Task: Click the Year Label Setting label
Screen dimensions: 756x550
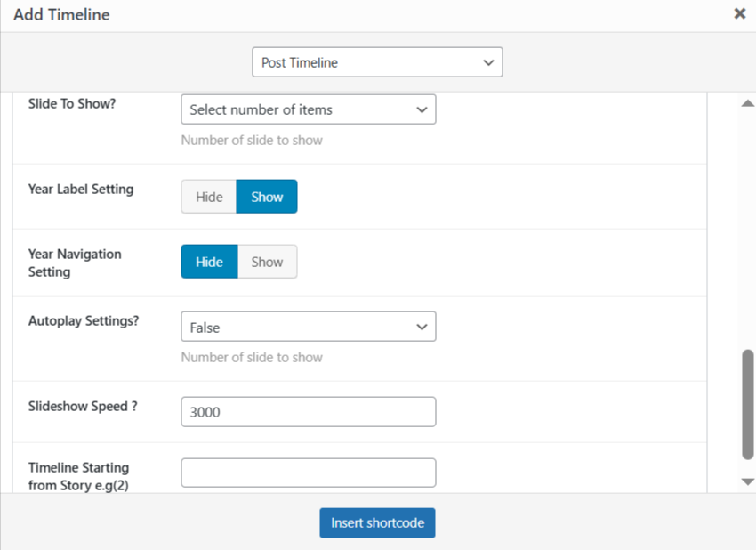Action: coord(81,189)
